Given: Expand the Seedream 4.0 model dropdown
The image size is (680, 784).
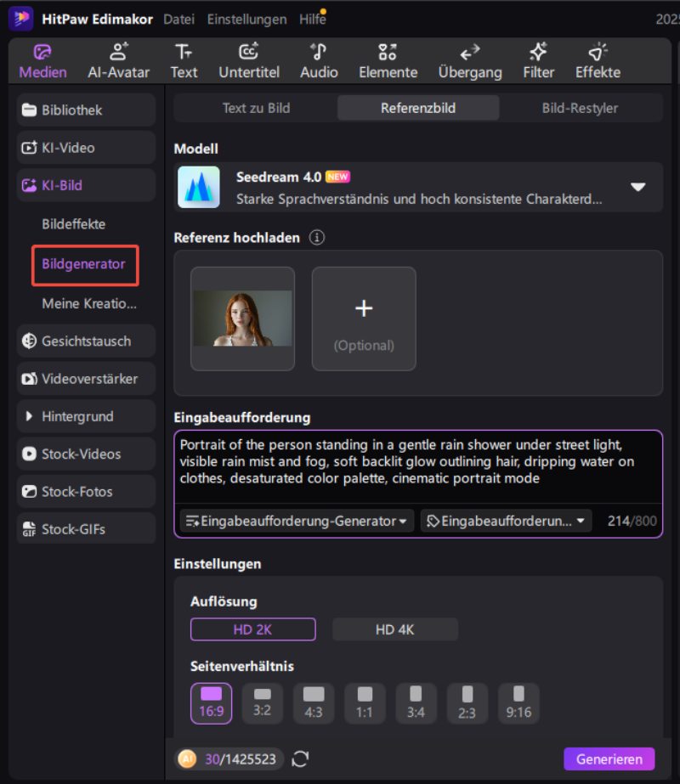Looking at the screenshot, I should pyautogui.click(x=637, y=187).
